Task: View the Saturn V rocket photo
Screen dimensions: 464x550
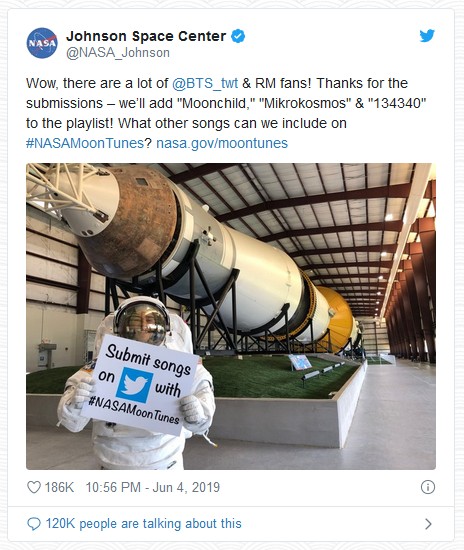Action: 231,316
